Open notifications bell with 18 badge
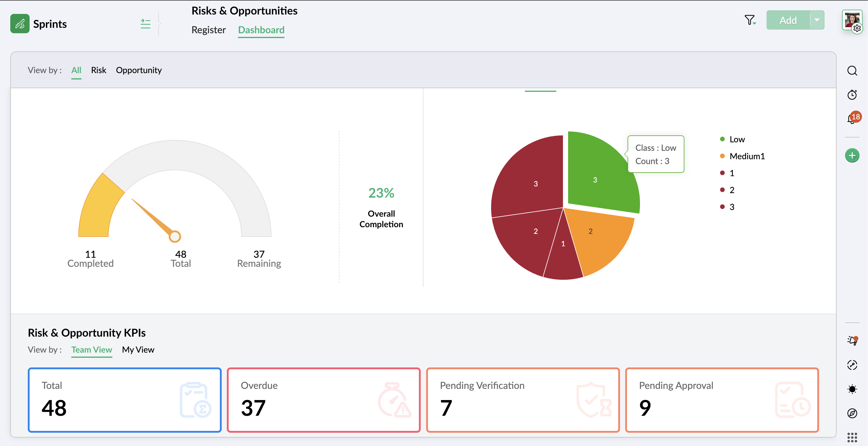 pos(852,119)
